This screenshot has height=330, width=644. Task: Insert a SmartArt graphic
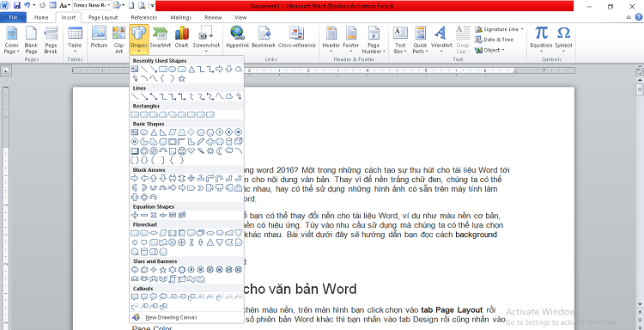[x=161, y=38]
